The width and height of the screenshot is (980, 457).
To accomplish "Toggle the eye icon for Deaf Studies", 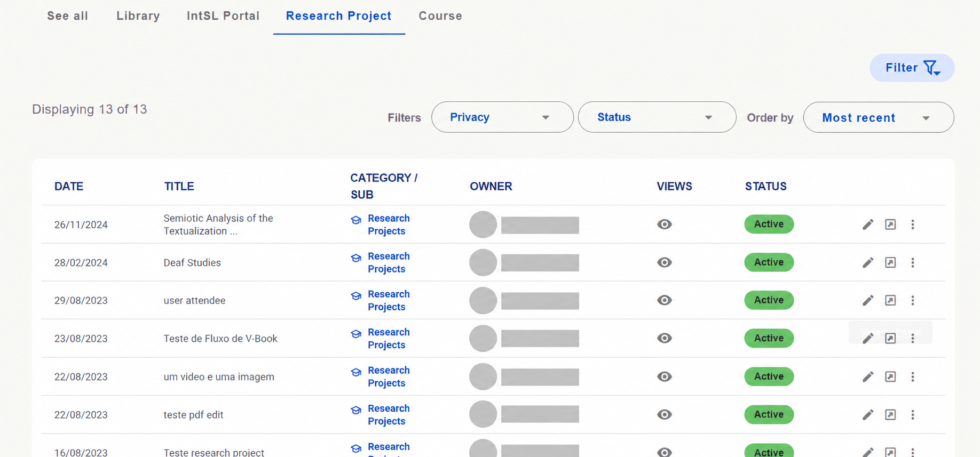I will coord(665,262).
